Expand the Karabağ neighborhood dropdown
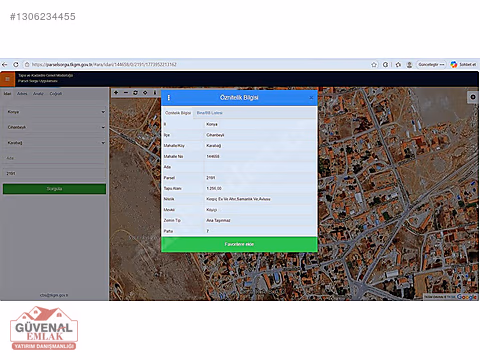480x360 pixels. coord(55,143)
